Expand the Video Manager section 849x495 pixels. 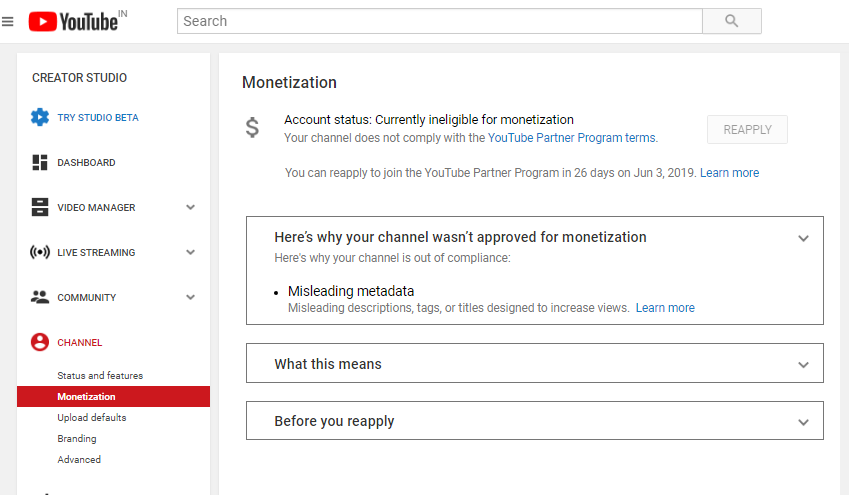191,207
